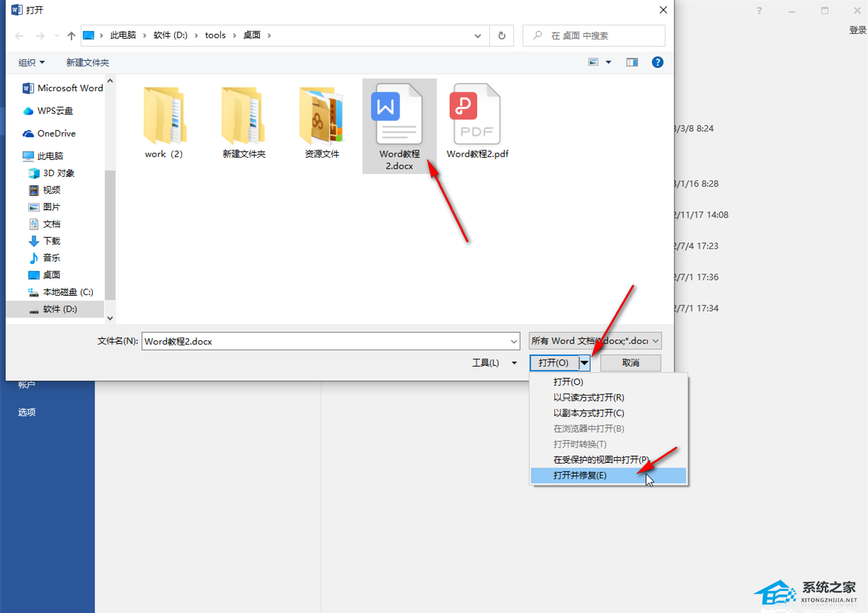This screenshot has height=613, width=868.
Task: Click the 打开(O) button
Action: (554, 363)
